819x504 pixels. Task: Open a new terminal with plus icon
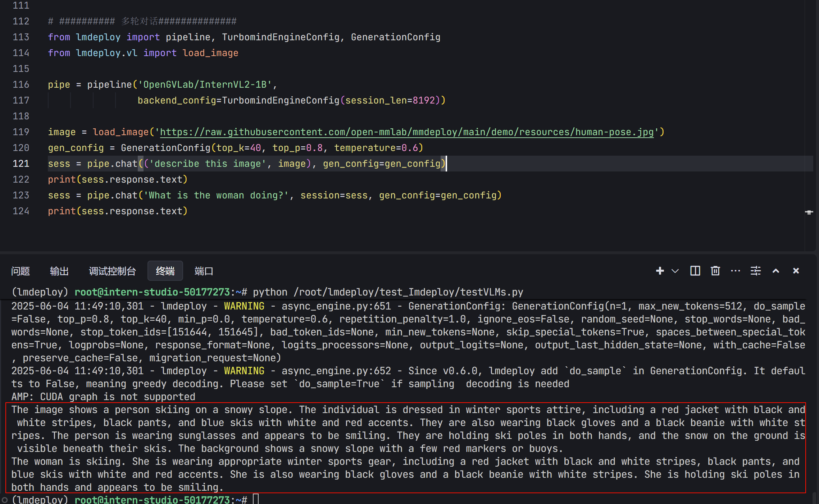click(660, 271)
